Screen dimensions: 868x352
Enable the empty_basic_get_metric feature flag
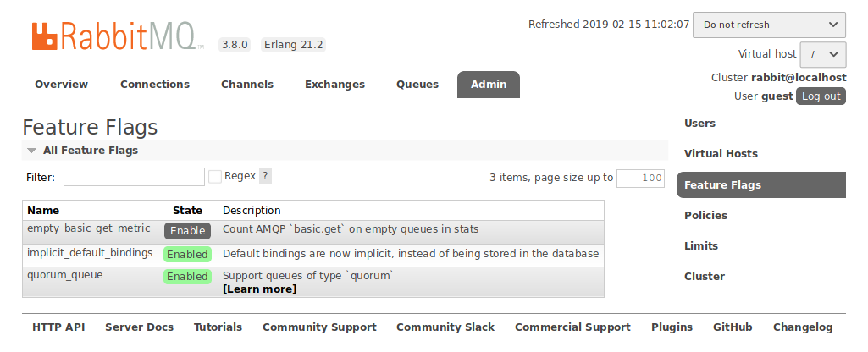tap(187, 230)
